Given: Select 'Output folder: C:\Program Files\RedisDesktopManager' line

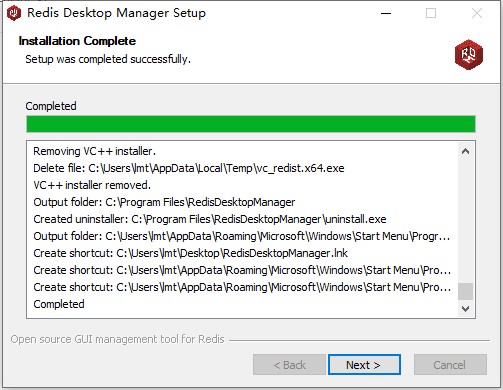Looking at the screenshot, I should click(164, 202).
